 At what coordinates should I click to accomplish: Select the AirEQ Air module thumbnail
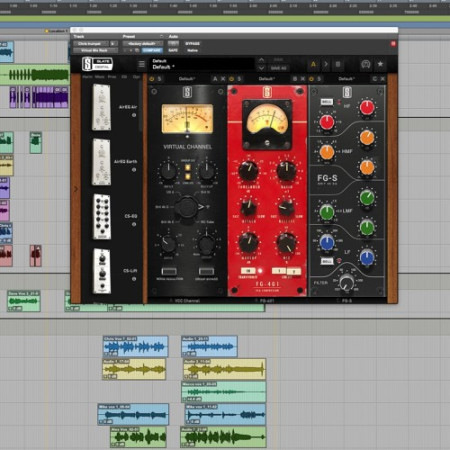click(101, 107)
